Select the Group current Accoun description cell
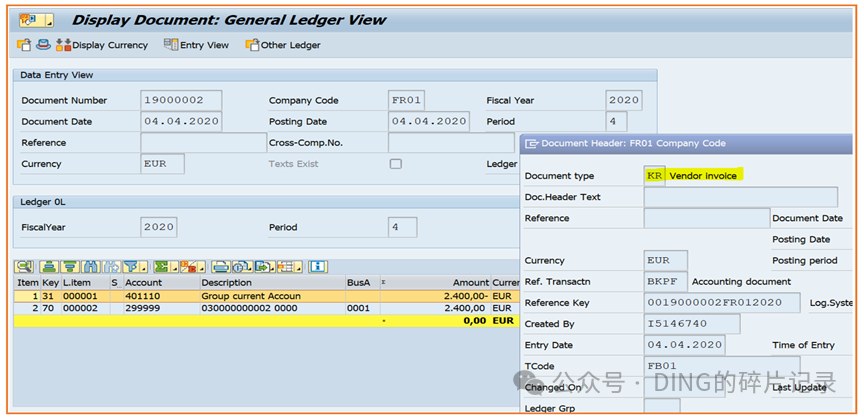 (272, 296)
